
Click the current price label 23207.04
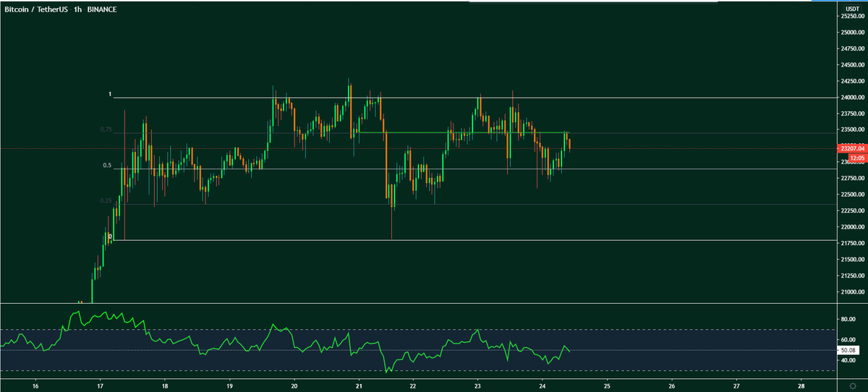[x=853, y=148]
